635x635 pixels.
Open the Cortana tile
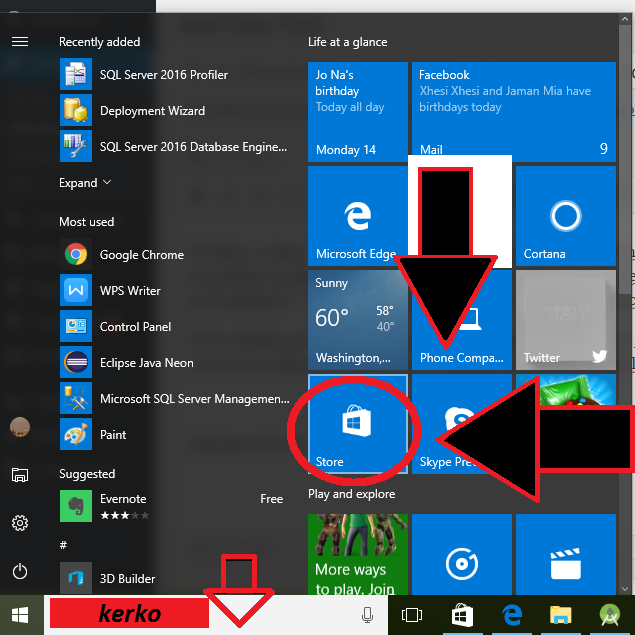point(565,215)
